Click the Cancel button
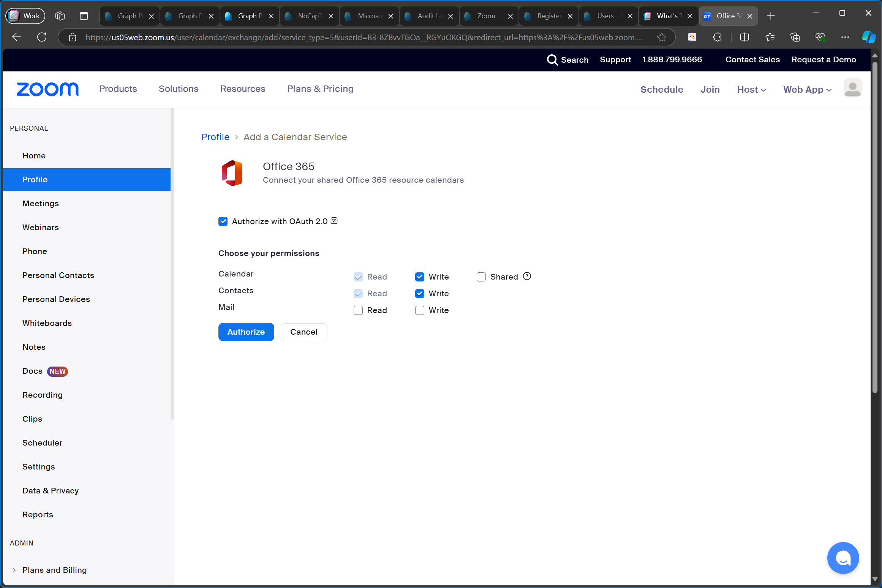The width and height of the screenshot is (882, 588). [304, 332]
